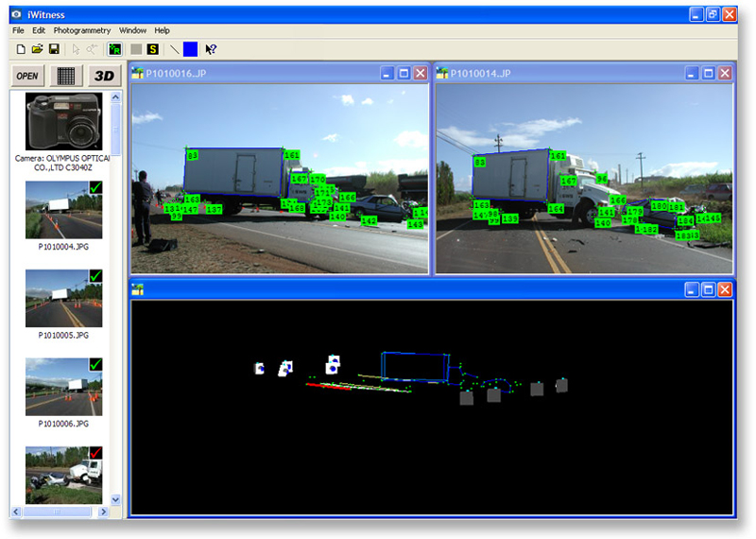
Task: Minimize the P1010014.JP image window
Action: (692, 73)
